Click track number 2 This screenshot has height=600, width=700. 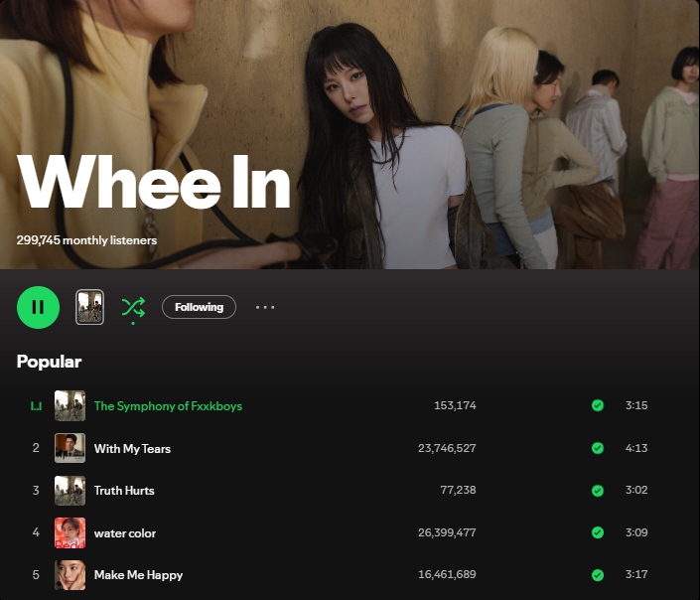point(36,448)
